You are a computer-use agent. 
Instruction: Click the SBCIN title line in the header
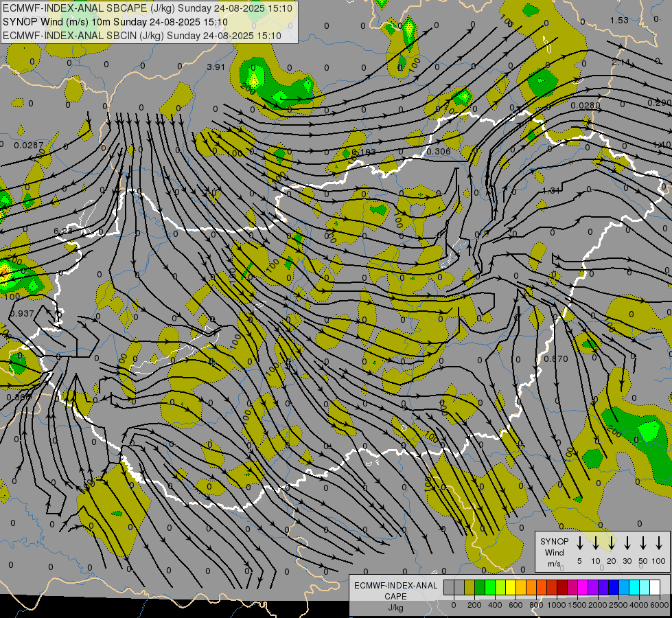pos(142,36)
